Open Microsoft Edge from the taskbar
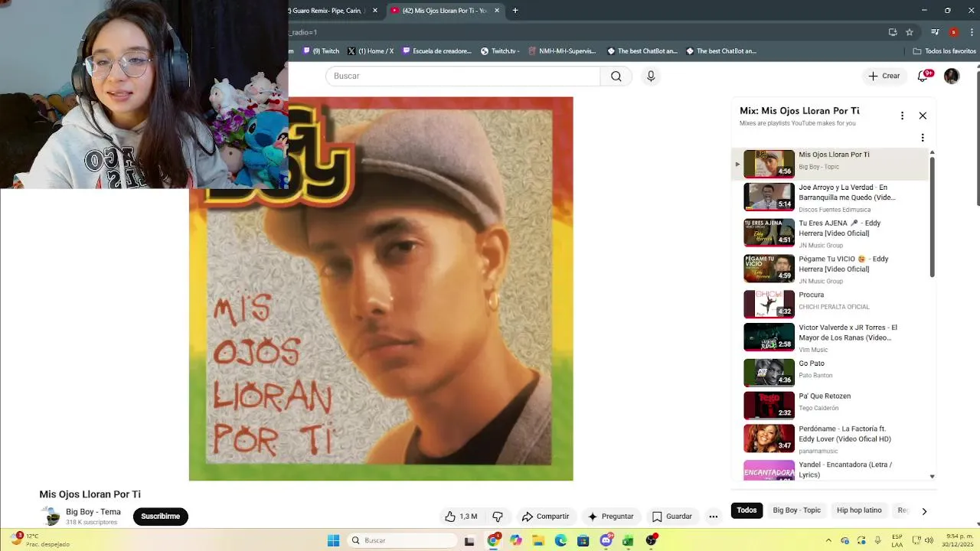This screenshot has width=980, height=551. [560, 540]
